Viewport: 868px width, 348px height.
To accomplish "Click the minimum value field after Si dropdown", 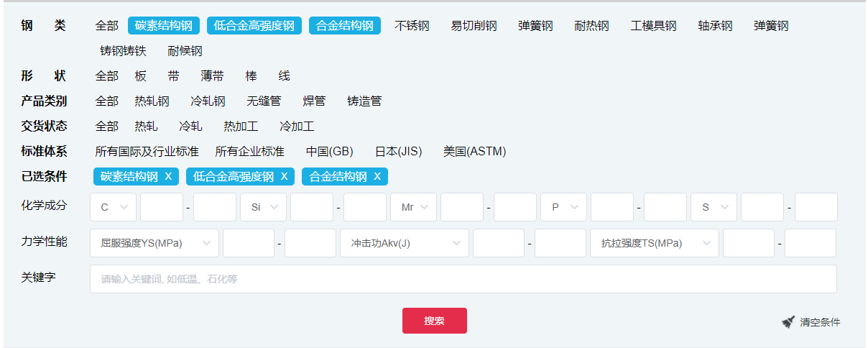I will point(312,207).
